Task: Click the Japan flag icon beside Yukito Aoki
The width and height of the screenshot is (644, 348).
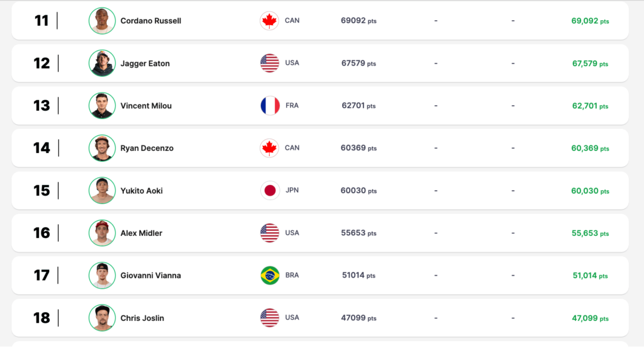Action: pos(270,191)
